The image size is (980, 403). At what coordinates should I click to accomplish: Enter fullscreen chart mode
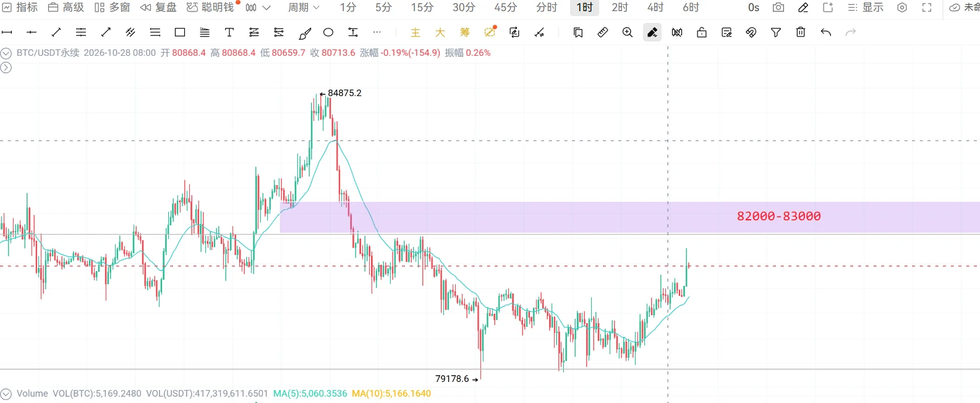pyautogui.click(x=927, y=7)
